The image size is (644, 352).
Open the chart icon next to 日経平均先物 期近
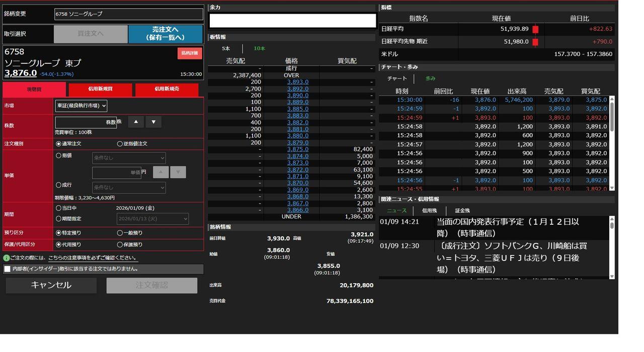(535, 42)
